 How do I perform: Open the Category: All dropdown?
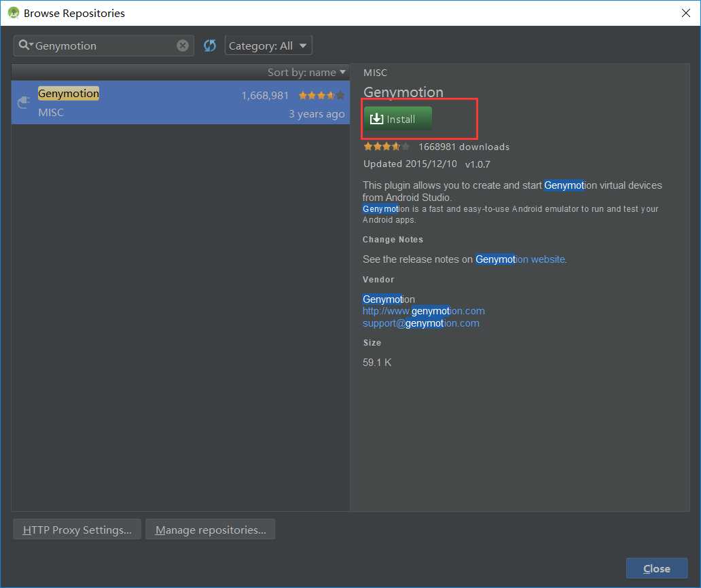click(x=268, y=45)
